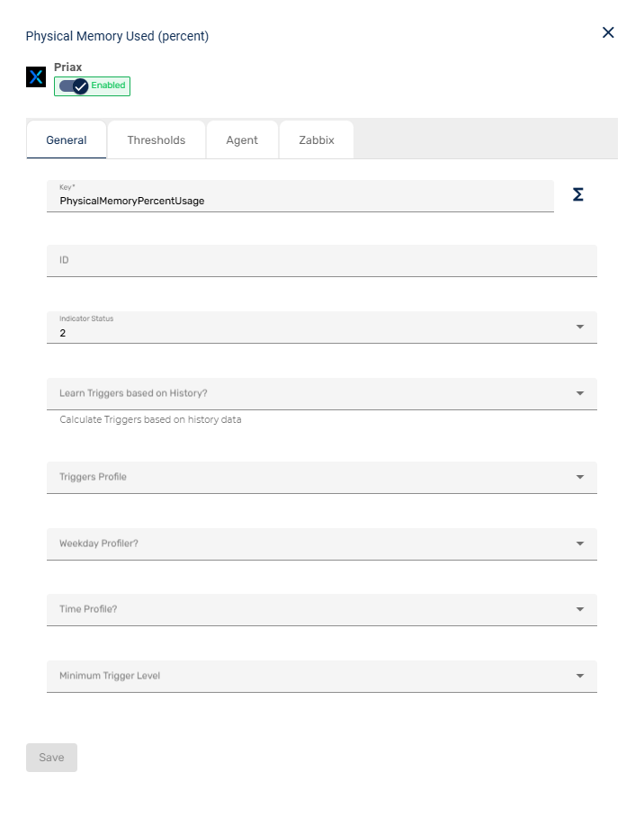This screenshot has width=644, height=826.
Task: Click into the ID input field
Action: click(x=321, y=260)
